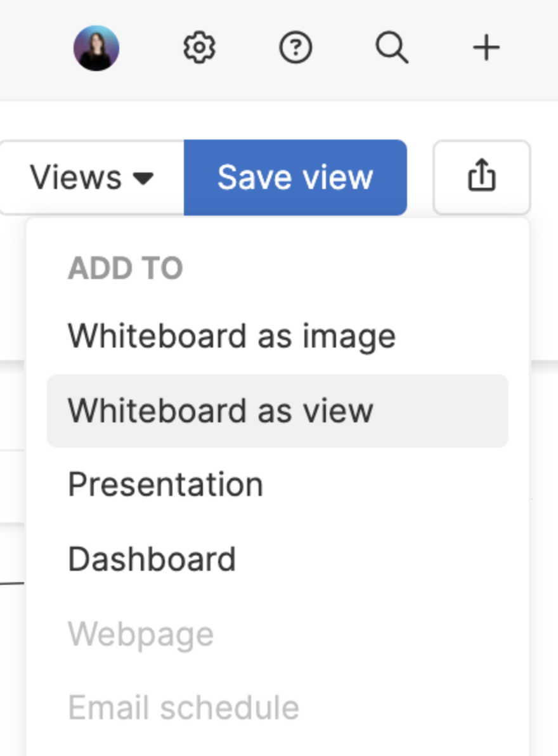Expand the Views dropdown
This screenshot has width=558, height=756.
(x=91, y=177)
